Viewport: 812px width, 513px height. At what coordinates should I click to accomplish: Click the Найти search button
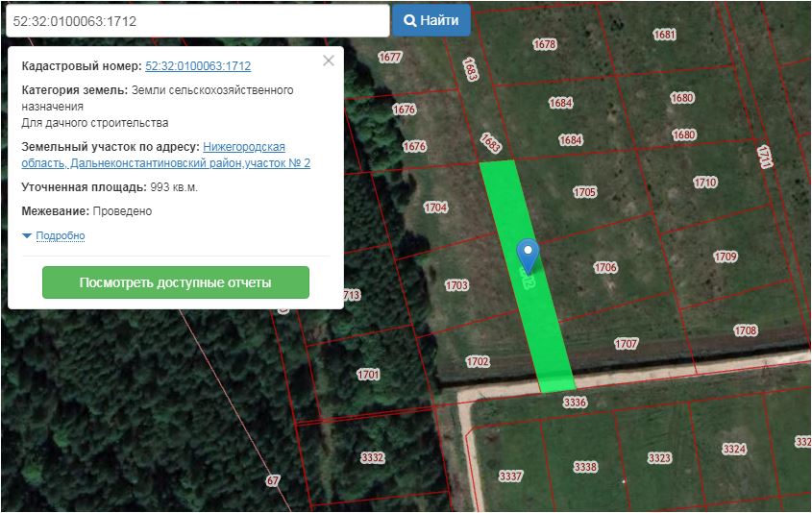(431, 20)
